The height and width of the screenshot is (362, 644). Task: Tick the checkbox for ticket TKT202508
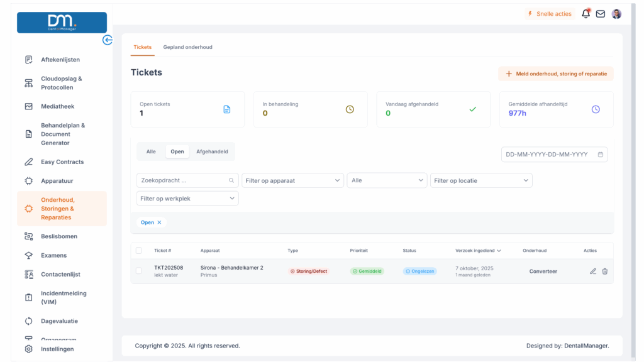click(x=139, y=271)
